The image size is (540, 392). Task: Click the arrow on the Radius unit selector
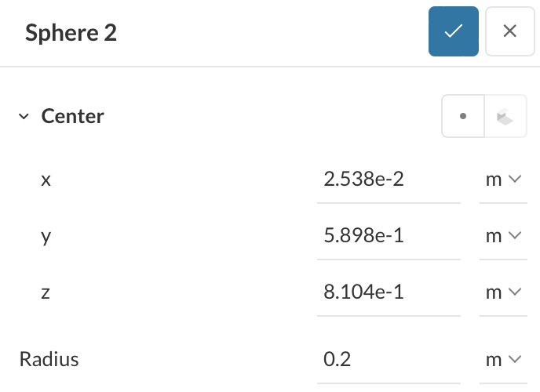tap(515, 360)
